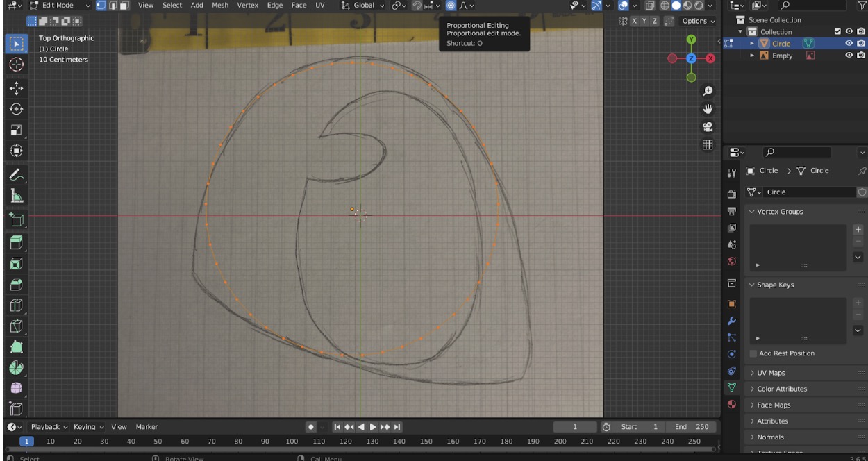Open the UV menu
The width and height of the screenshot is (868, 461).
320,5
